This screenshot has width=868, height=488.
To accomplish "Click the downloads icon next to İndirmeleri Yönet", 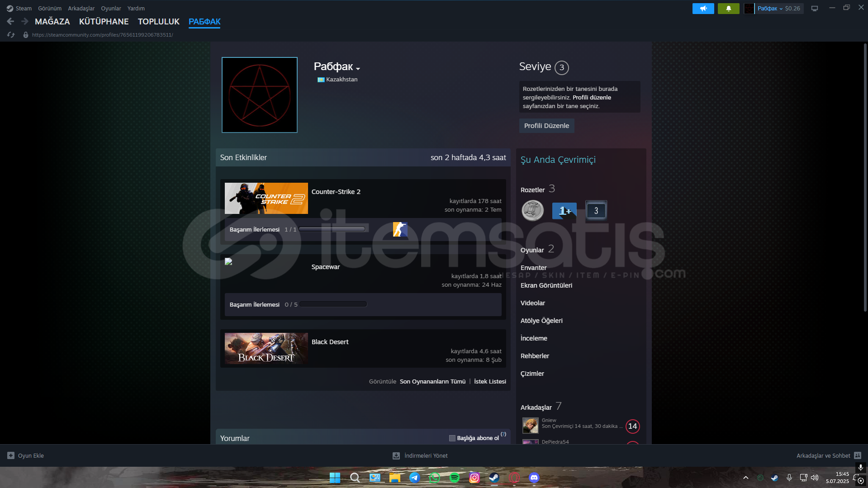I will [396, 455].
